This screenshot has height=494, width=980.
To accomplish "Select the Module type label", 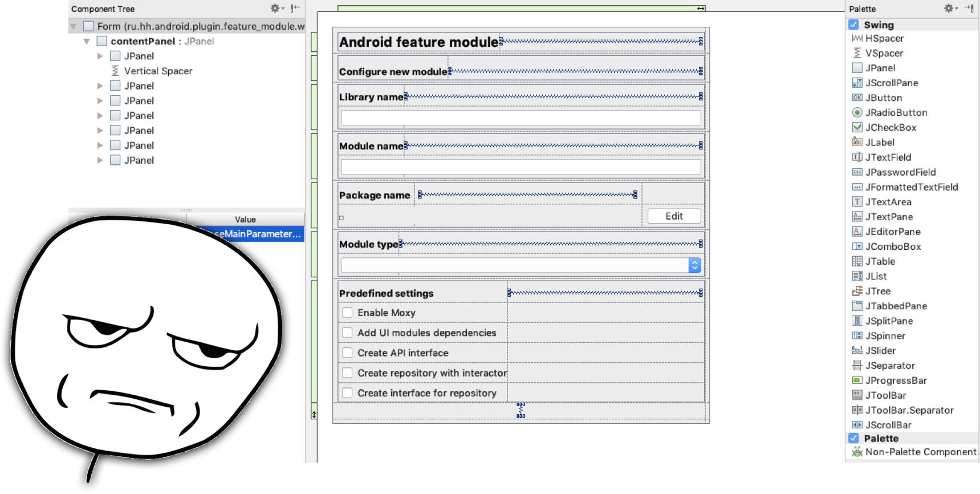I will click(369, 244).
